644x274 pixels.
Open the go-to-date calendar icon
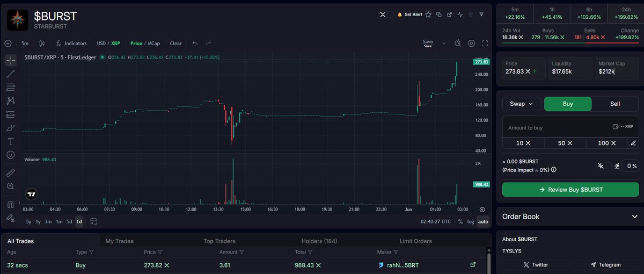coord(94,221)
